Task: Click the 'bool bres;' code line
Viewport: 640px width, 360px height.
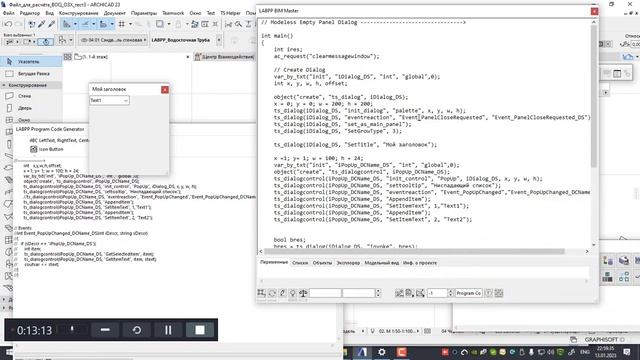Action: point(290,240)
